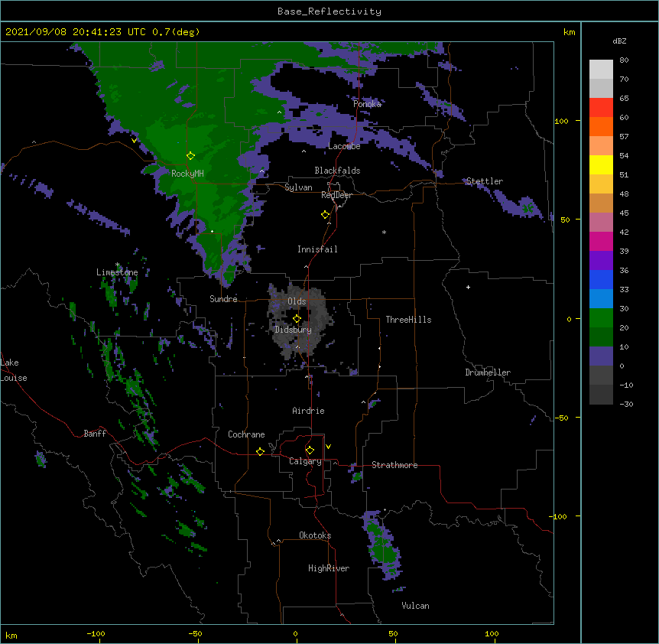Image resolution: width=659 pixels, height=644 pixels.
Task: Click the radar site diamond between Olds and Didsbury
Action: (297, 319)
